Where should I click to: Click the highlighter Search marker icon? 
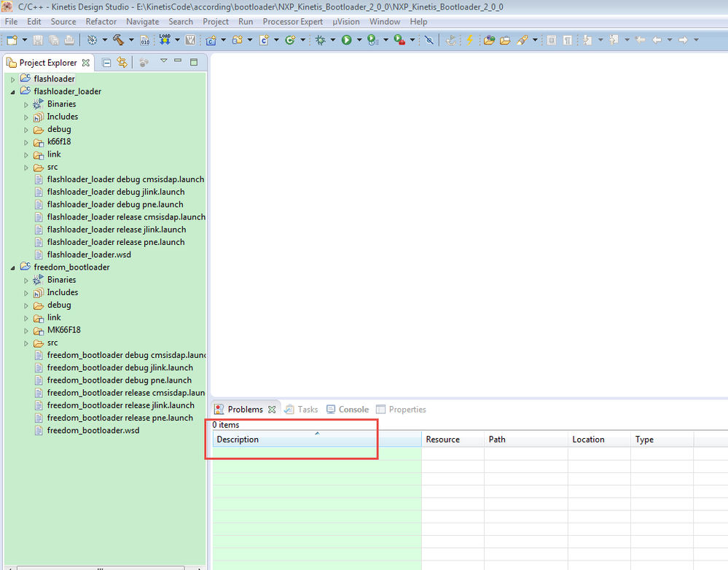(522, 40)
